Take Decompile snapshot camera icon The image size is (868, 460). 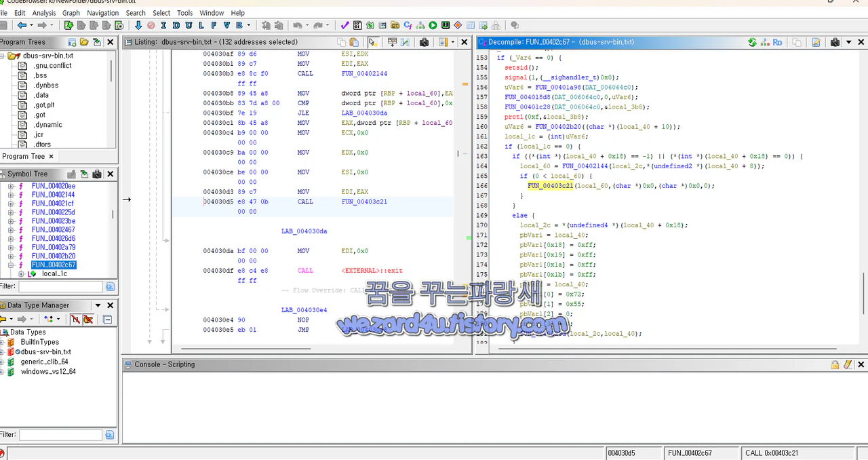835,42
